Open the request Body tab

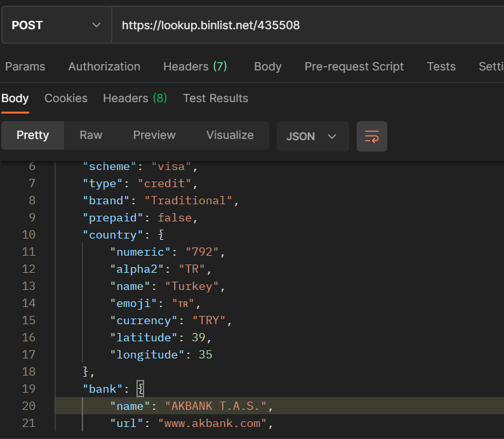(x=268, y=67)
